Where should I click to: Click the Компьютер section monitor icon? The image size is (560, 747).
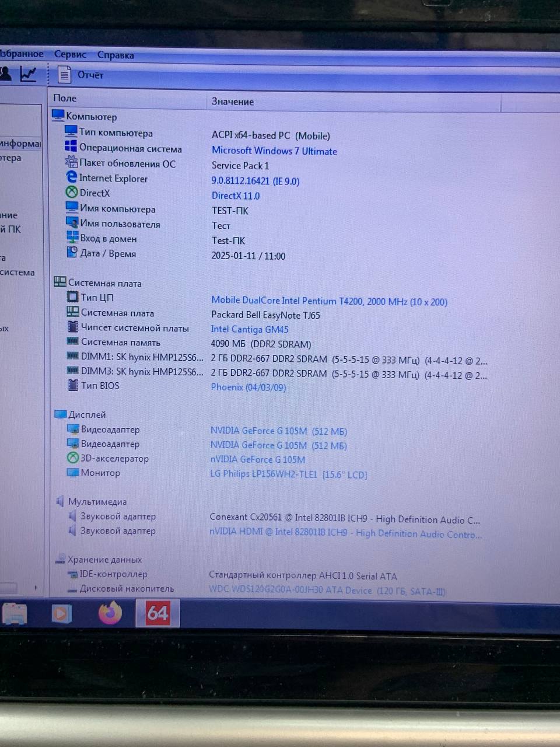(58, 116)
